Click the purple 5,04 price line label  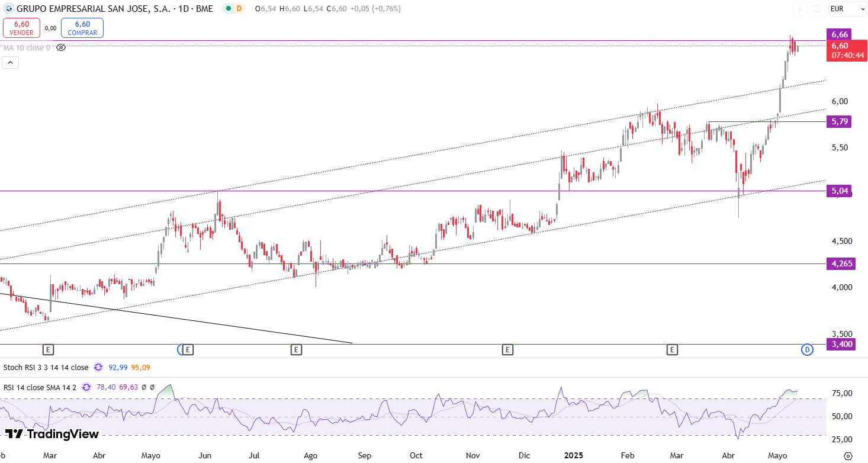[840, 191]
